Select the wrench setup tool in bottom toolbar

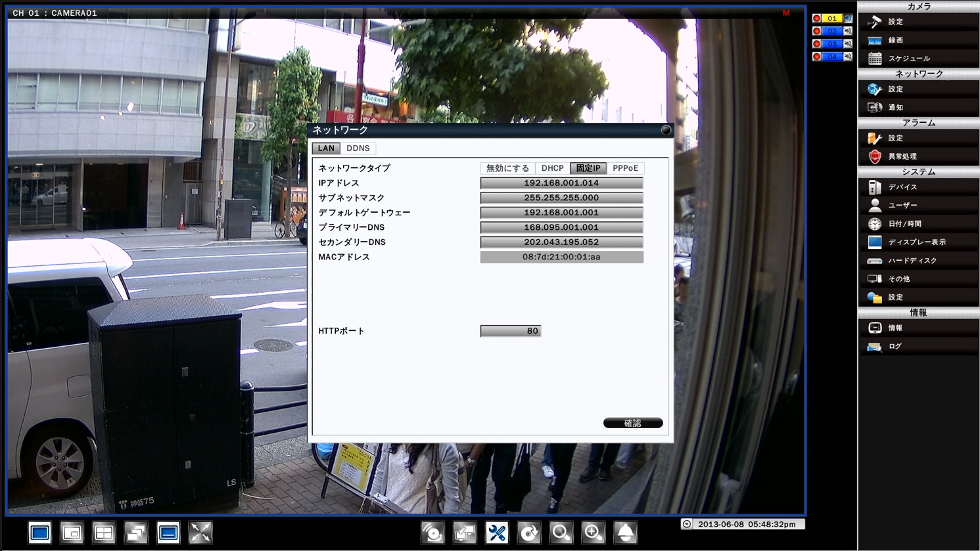tap(497, 533)
